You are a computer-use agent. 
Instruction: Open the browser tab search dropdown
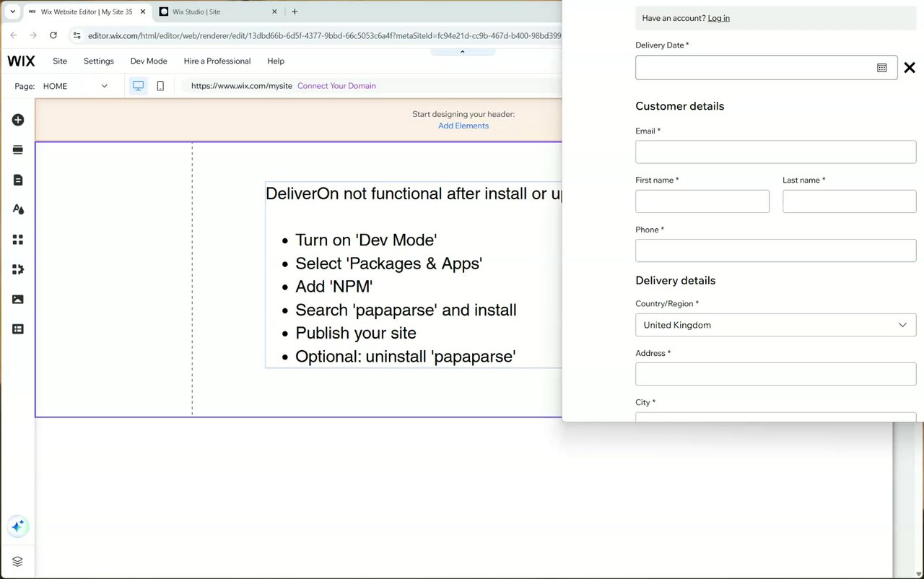pyautogui.click(x=12, y=12)
